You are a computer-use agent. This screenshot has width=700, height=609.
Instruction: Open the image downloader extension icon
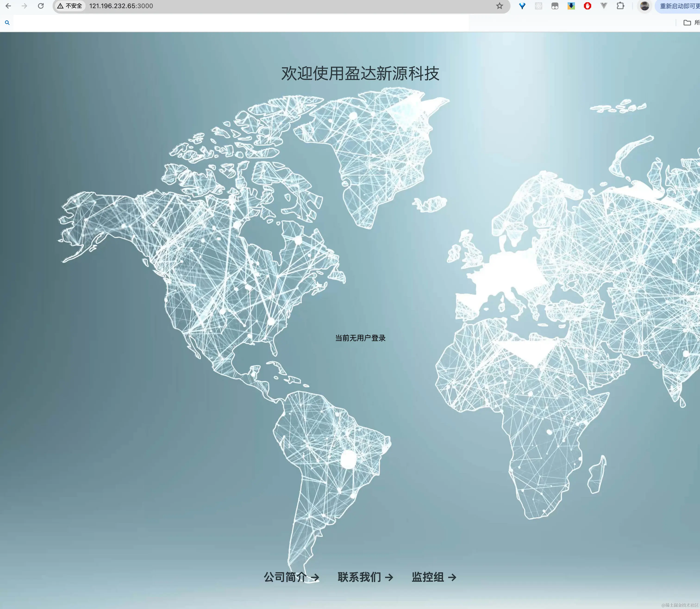coord(571,6)
